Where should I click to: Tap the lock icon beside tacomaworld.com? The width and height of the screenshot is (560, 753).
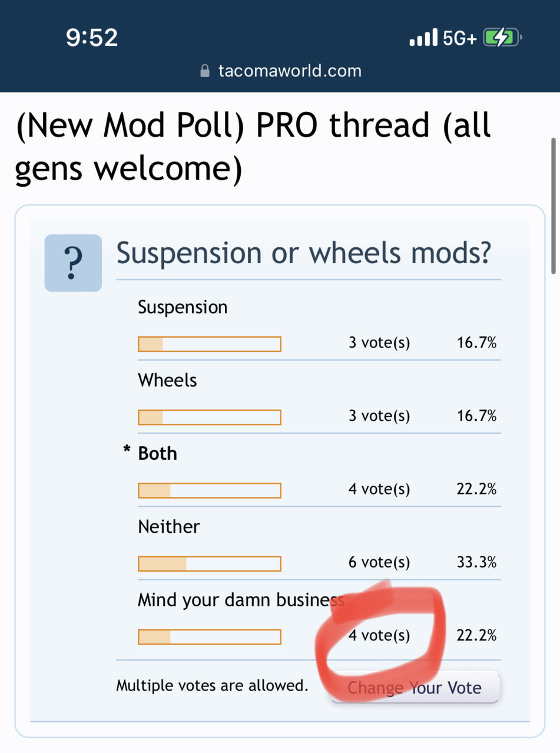205,71
